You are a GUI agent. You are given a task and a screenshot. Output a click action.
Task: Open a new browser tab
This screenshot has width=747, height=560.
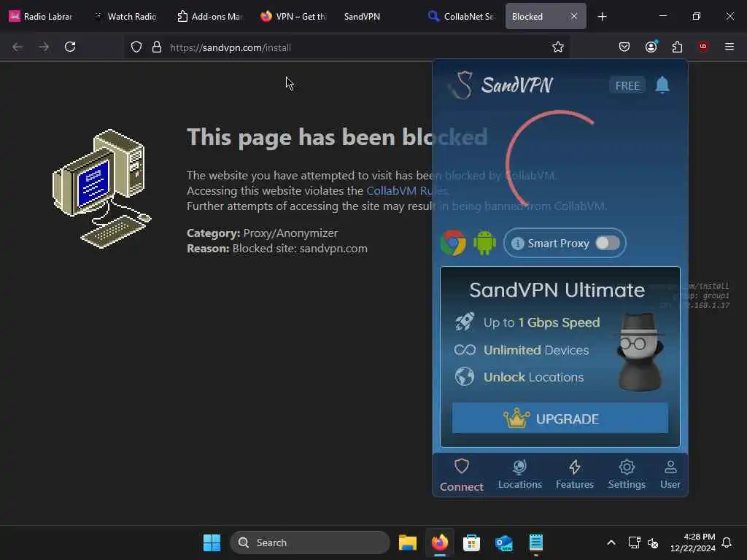602,17
